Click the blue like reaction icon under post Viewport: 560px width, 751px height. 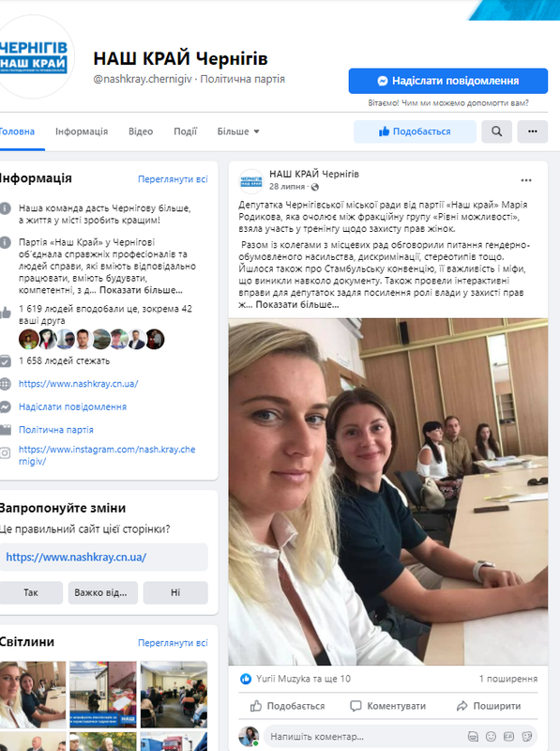tap(246, 679)
